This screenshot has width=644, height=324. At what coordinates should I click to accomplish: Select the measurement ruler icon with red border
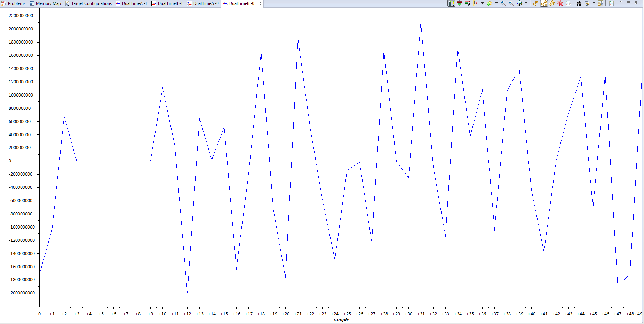(467, 3)
